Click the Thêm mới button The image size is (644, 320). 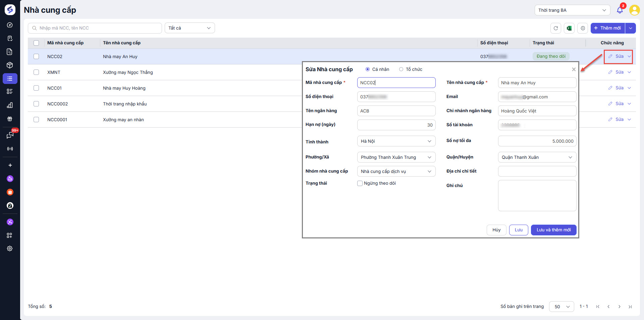pyautogui.click(x=607, y=28)
